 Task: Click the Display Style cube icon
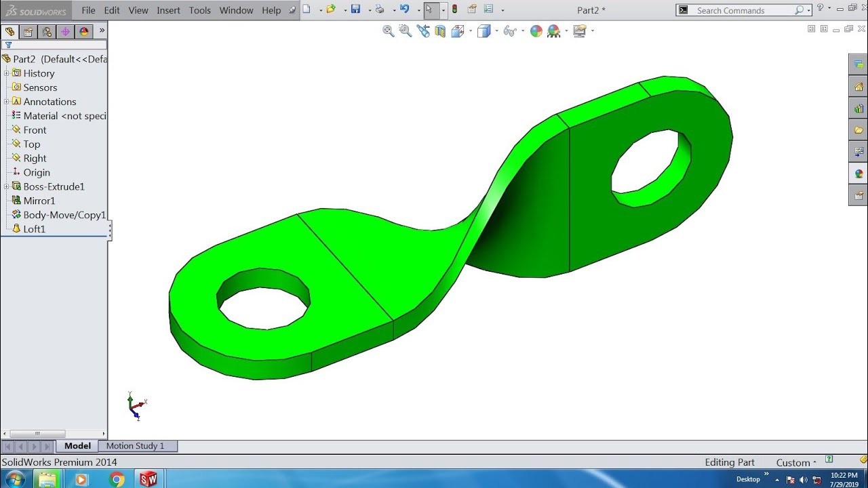click(x=484, y=31)
